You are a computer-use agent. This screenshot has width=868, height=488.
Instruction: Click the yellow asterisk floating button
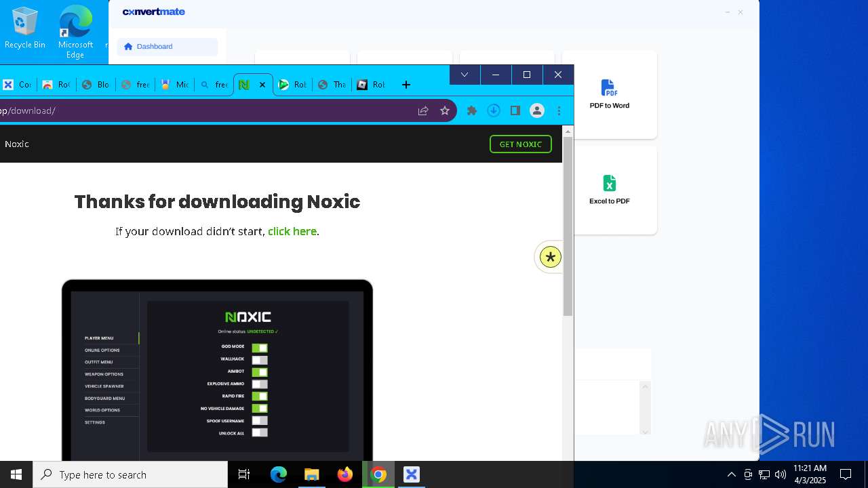[x=551, y=257]
